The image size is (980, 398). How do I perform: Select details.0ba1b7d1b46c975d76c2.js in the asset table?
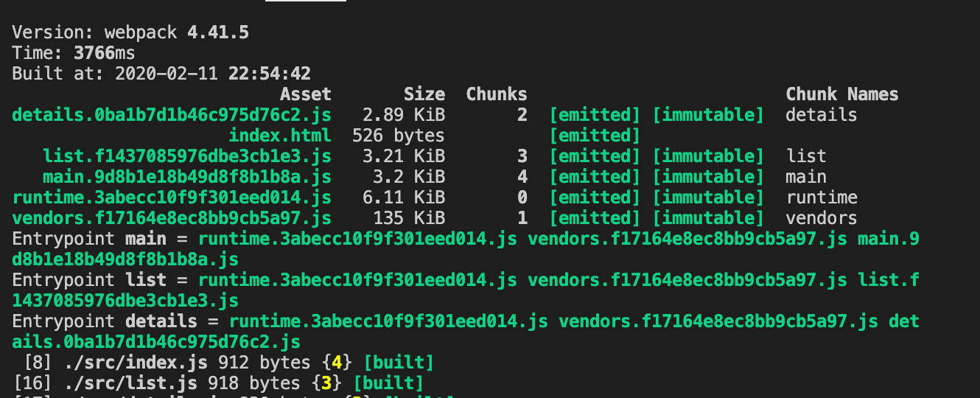click(x=172, y=115)
